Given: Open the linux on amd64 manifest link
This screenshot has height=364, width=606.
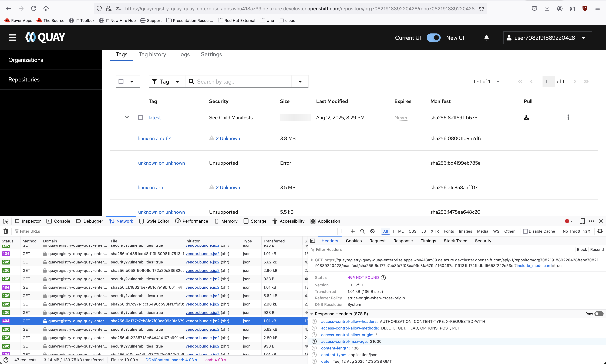Looking at the screenshot, I should point(155,138).
